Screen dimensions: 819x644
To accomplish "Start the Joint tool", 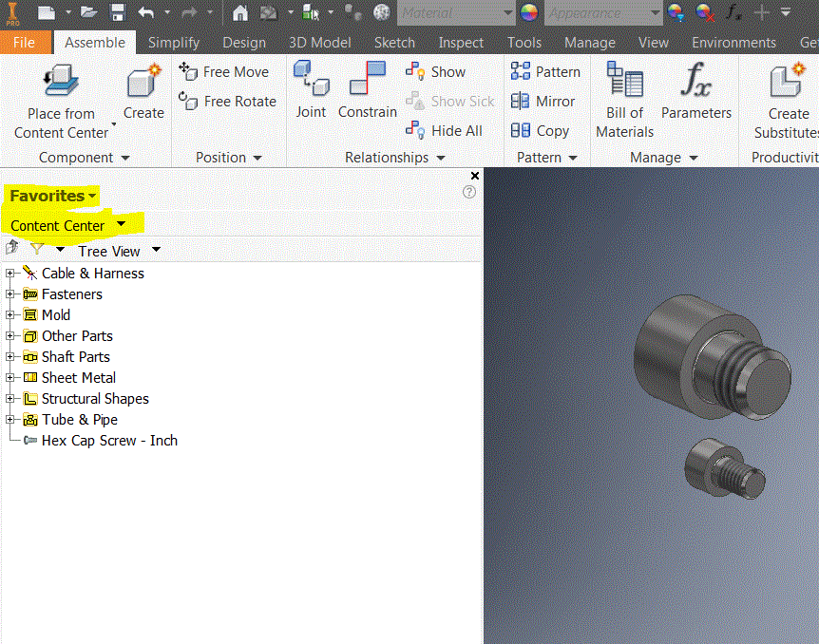I will coord(311,90).
